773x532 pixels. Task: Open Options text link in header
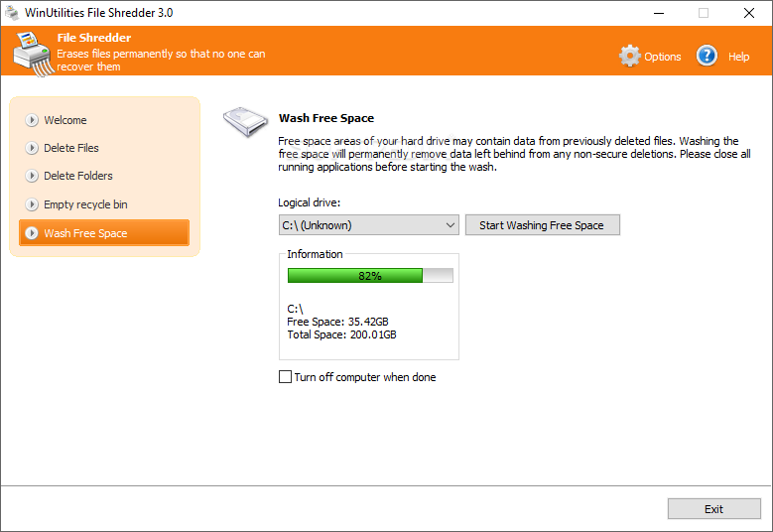[662, 57]
